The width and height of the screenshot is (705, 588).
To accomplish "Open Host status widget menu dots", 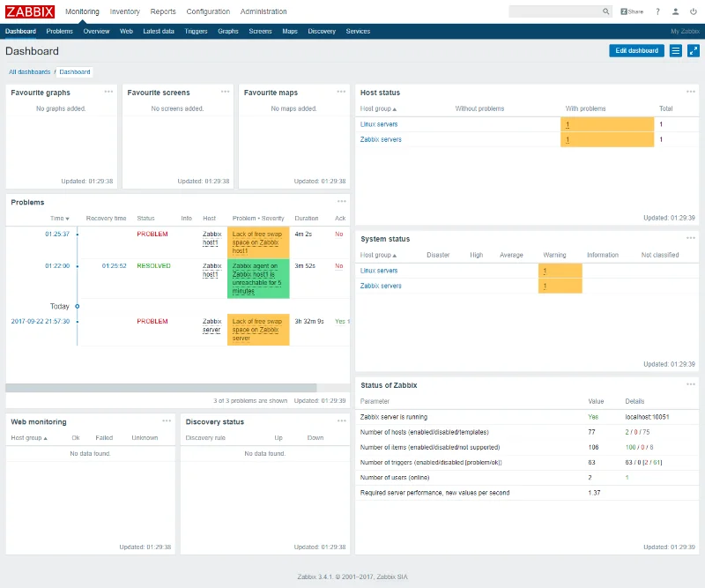I will pyautogui.click(x=691, y=92).
